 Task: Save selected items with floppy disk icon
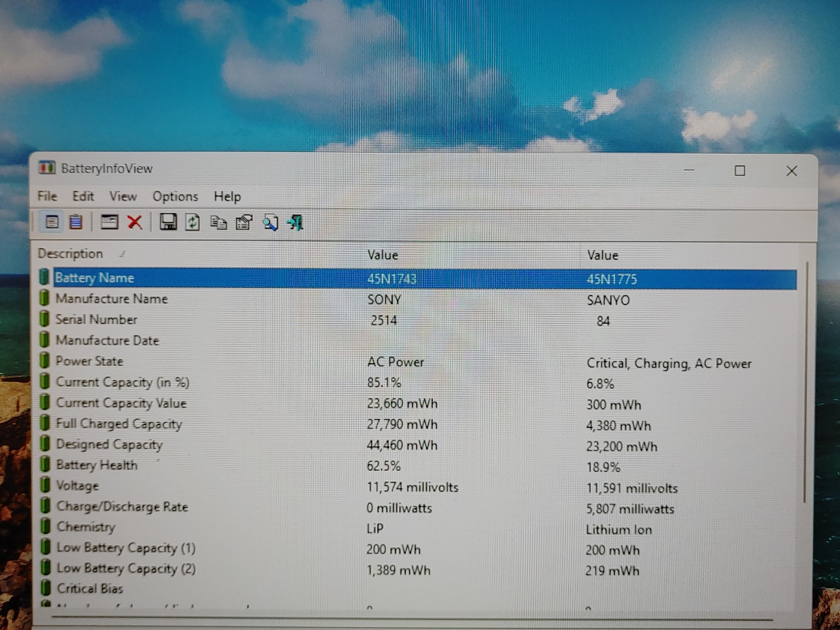click(x=168, y=222)
